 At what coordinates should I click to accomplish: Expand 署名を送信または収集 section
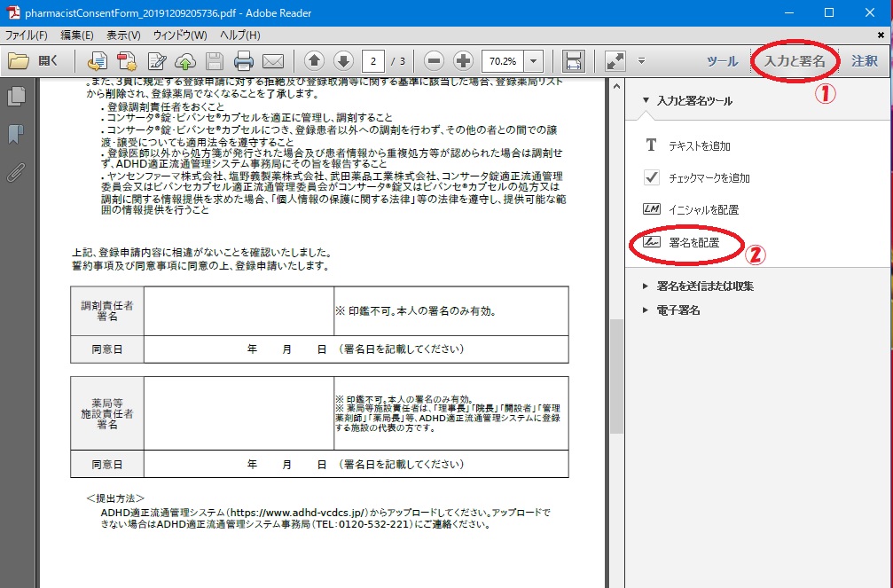(x=705, y=286)
